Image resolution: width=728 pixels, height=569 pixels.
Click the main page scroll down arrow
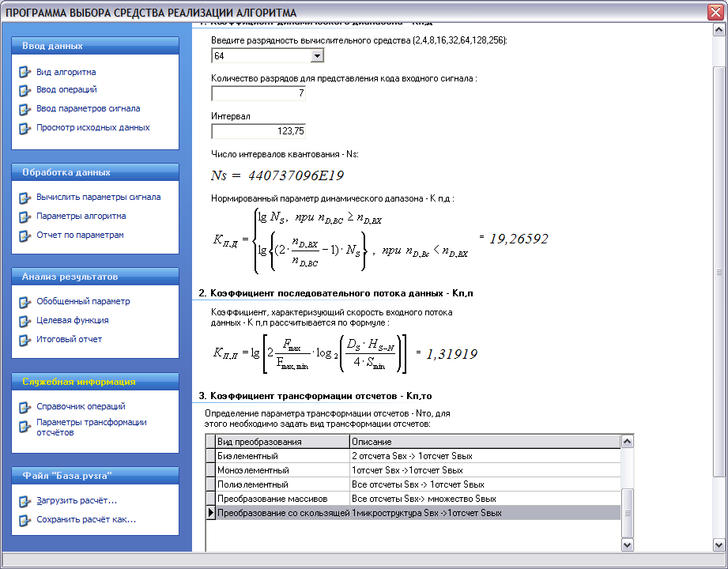coord(719,545)
